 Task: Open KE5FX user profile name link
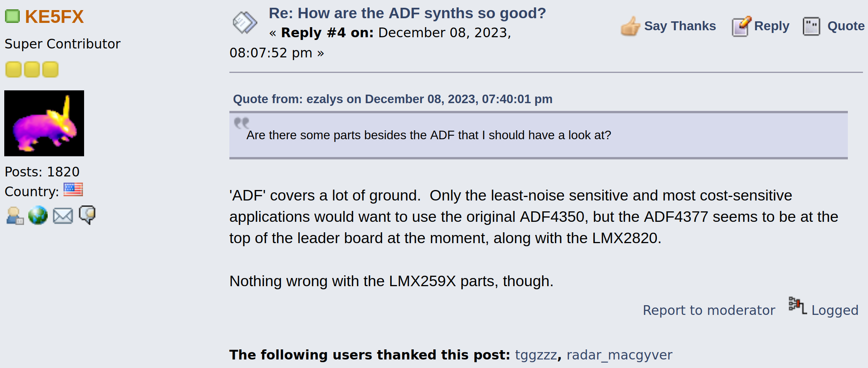[x=54, y=17]
